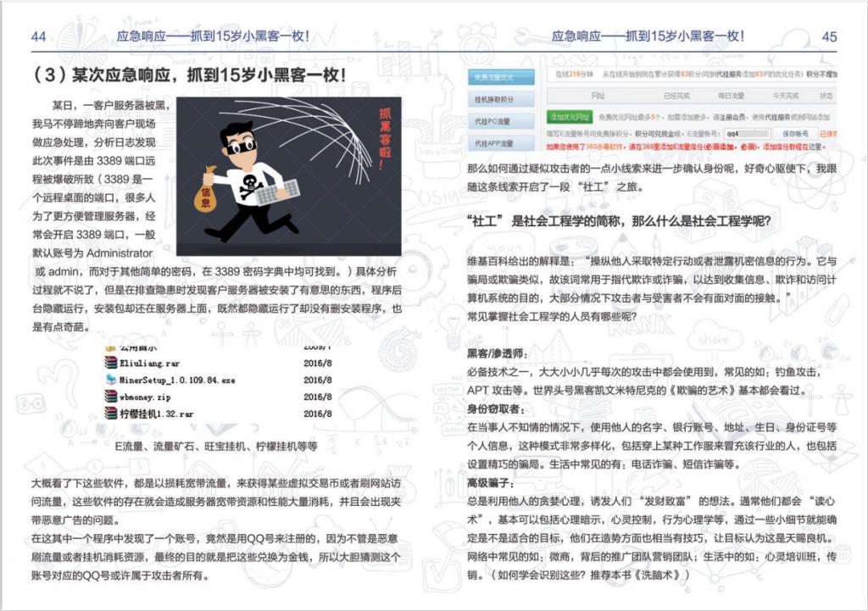Image resolution: width=868 pixels, height=611 pixels.
Task: Click the MinerSetup installer file icon
Action: 110,379
